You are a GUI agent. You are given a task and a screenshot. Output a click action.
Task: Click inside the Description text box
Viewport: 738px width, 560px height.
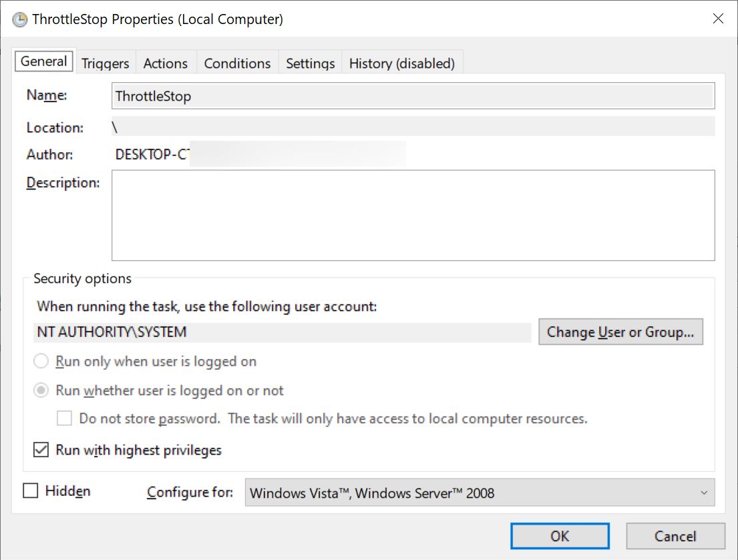(x=413, y=216)
